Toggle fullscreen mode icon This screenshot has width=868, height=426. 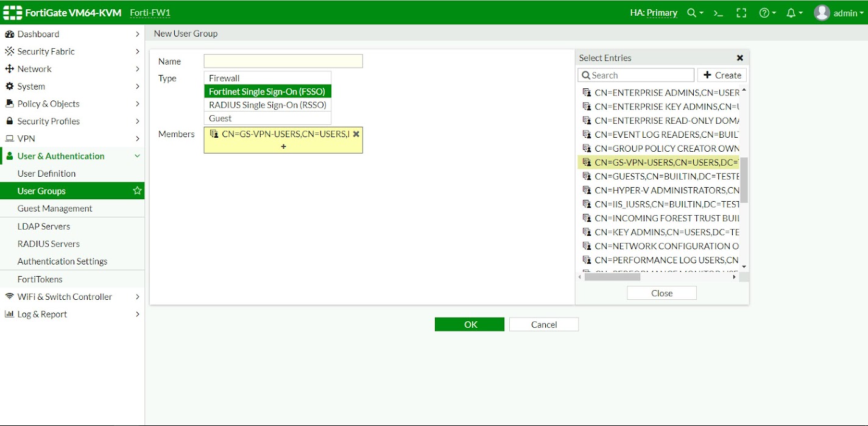pos(741,13)
